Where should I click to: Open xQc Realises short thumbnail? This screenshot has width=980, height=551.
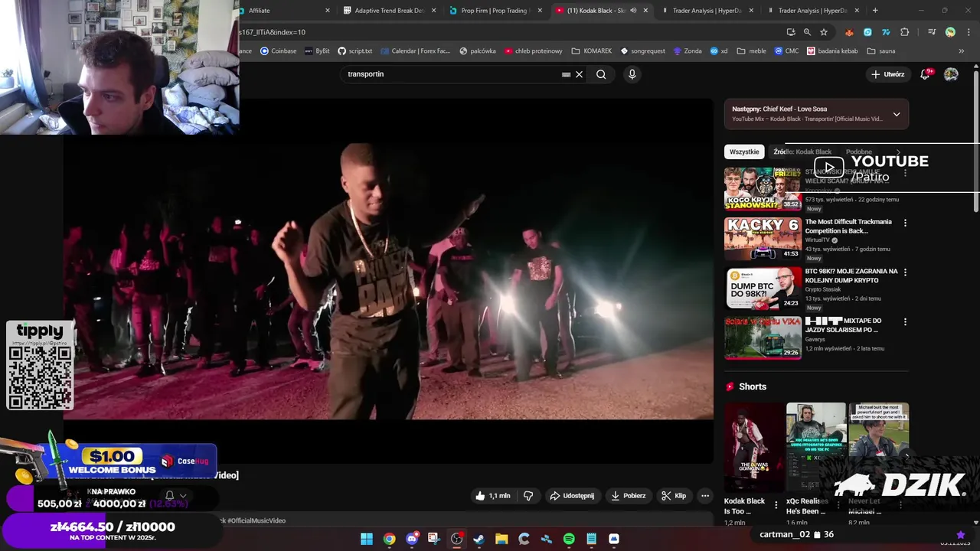[816, 447]
